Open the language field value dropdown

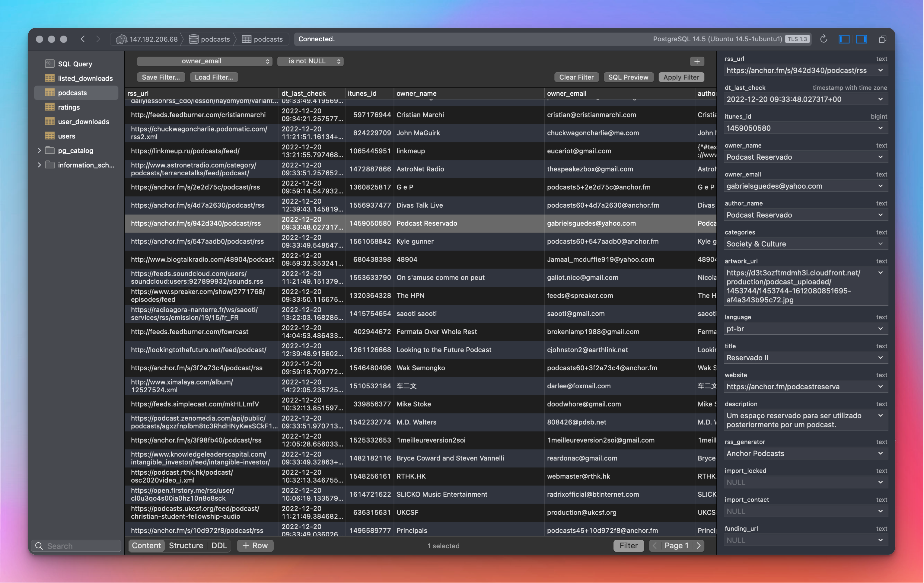click(880, 329)
